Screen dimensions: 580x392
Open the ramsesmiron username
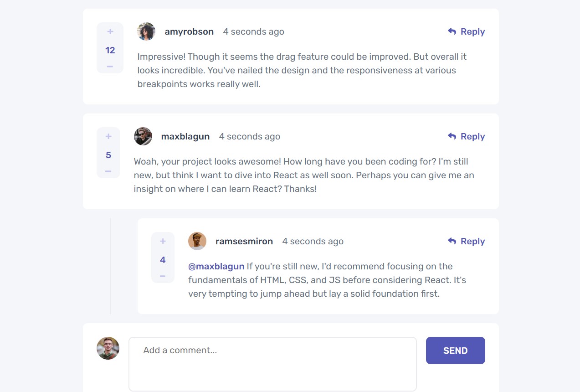tap(244, 242)
